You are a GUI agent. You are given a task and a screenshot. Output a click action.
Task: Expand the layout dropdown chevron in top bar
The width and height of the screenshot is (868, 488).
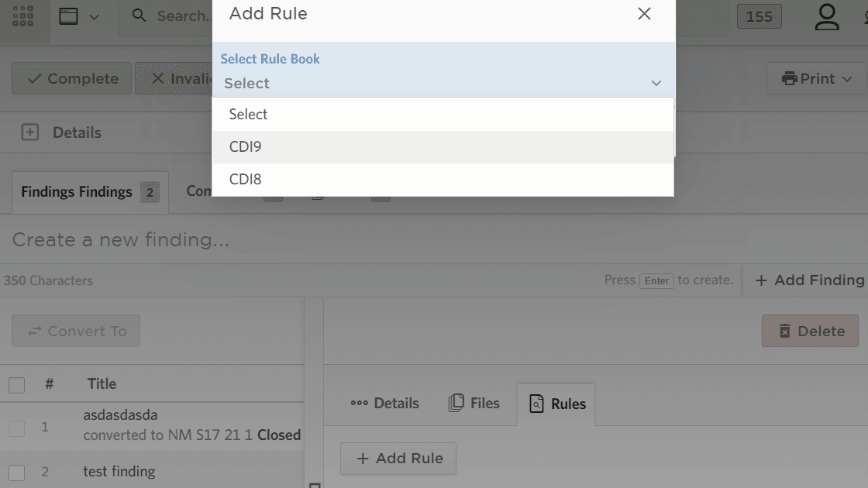[x=95, y=17]
